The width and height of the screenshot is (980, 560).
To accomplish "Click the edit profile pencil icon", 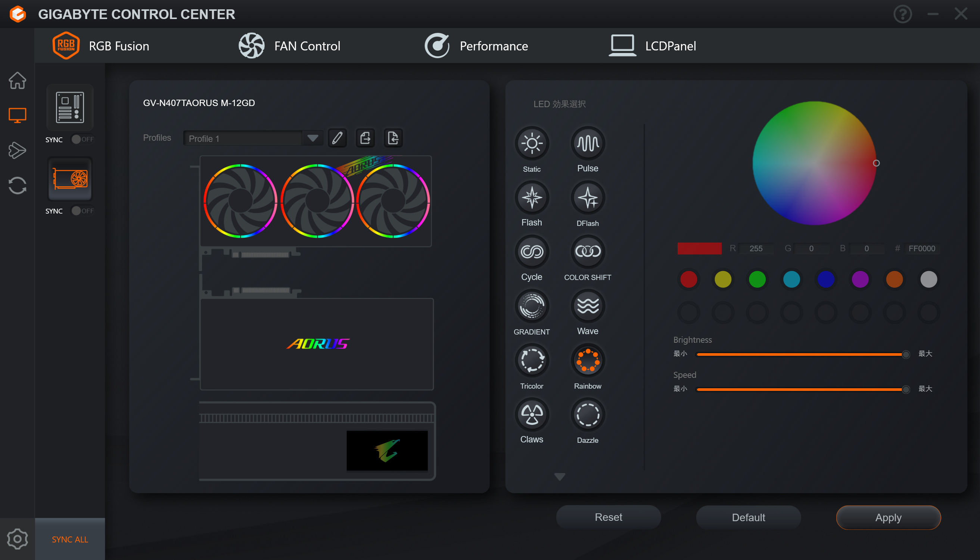I will (337, 138).
